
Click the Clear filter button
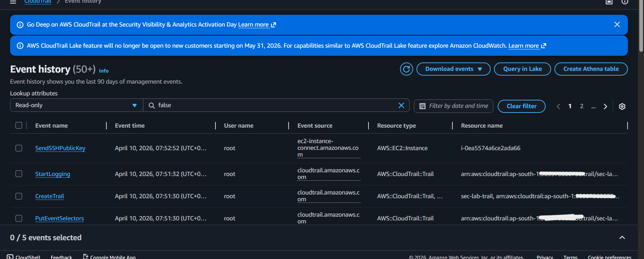522,106
